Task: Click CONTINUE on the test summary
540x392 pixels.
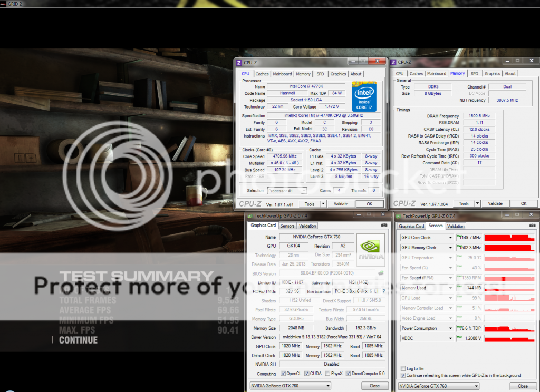Action: pos(78,340)
